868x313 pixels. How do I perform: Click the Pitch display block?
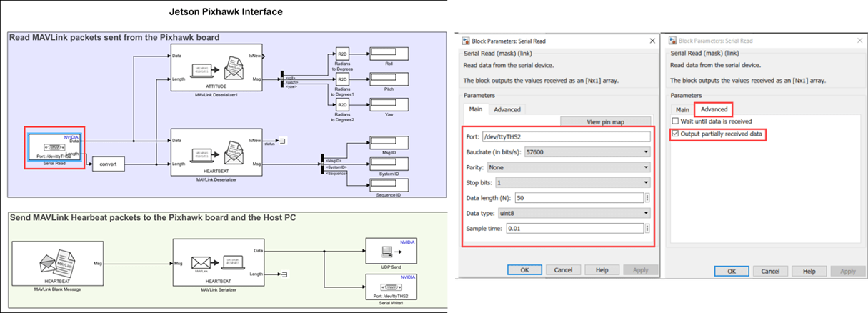[x=388, y=79]
